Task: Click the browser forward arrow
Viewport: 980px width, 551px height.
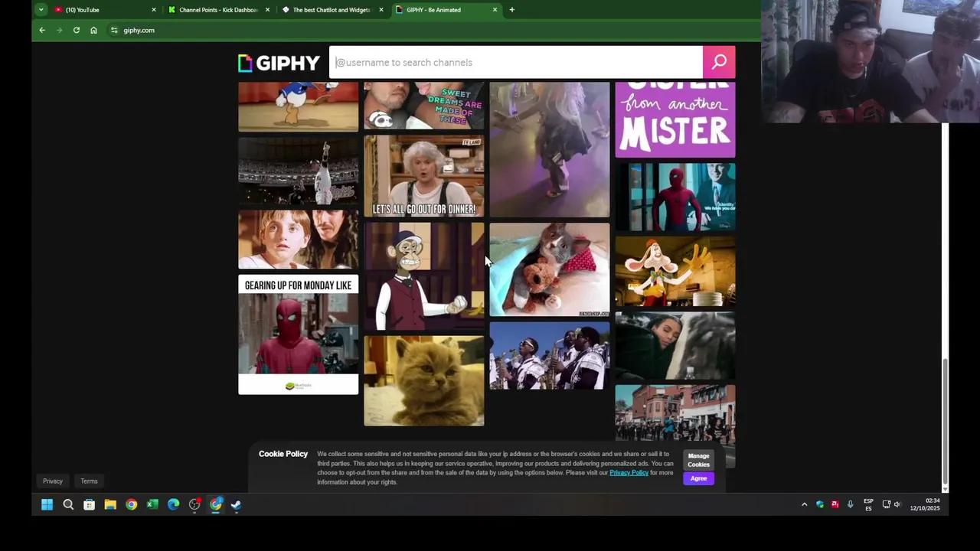Action: click(x=59, y=30)
